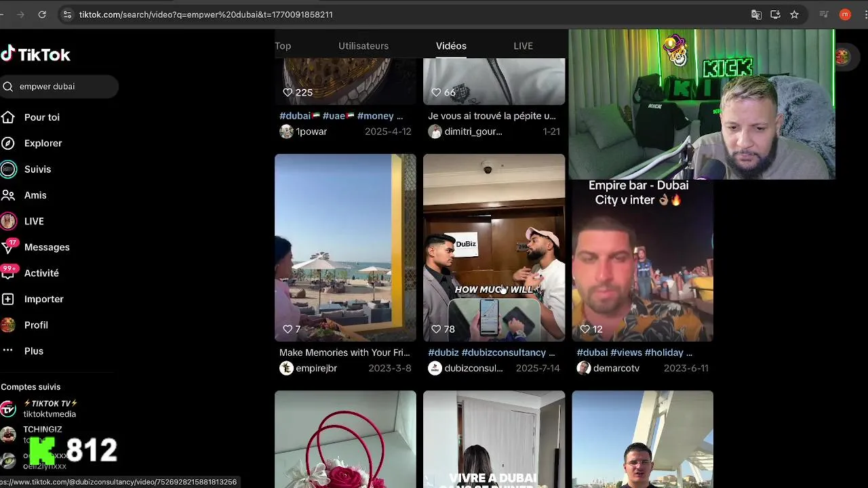Click the Plus three-dots icon

click(8, 351)
